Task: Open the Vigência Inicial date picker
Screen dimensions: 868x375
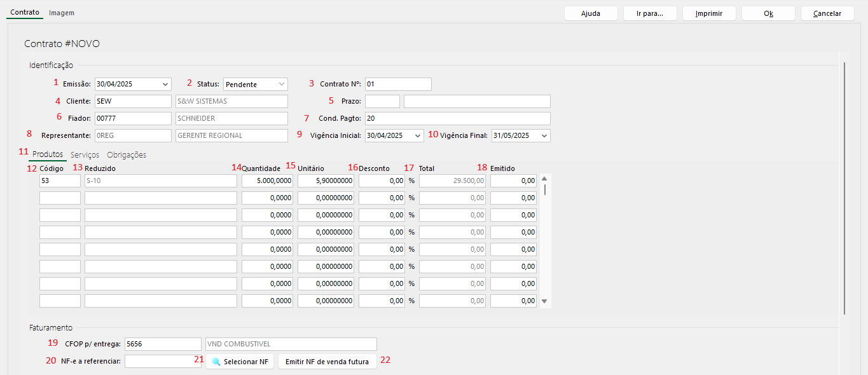Action: (417, 136)
